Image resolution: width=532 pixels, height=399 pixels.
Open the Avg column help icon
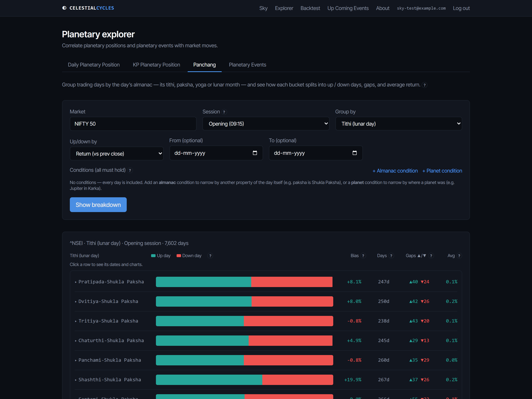459,256
